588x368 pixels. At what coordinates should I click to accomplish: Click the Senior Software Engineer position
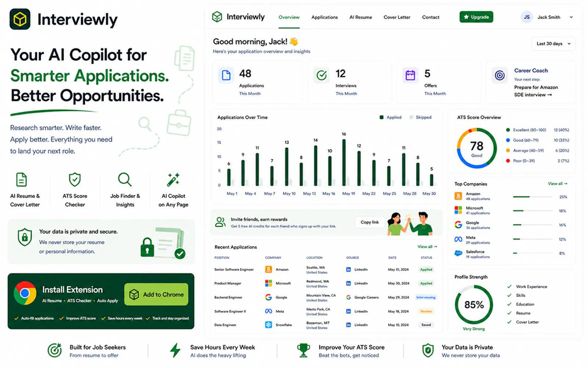(234, 270)
